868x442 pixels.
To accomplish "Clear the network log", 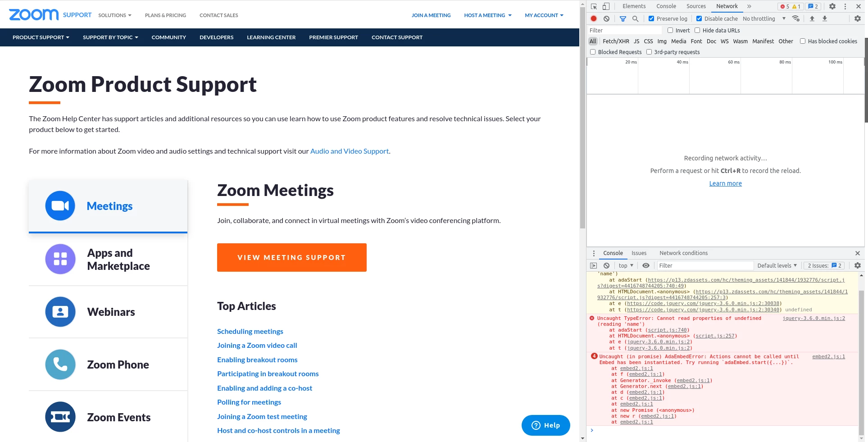I will (x=606, y=18).
